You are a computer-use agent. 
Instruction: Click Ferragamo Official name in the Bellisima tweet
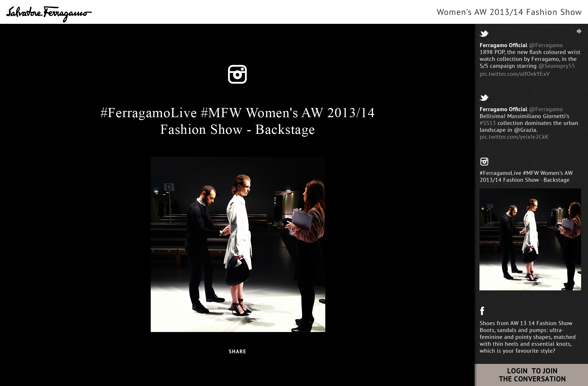tap(503, 109)
